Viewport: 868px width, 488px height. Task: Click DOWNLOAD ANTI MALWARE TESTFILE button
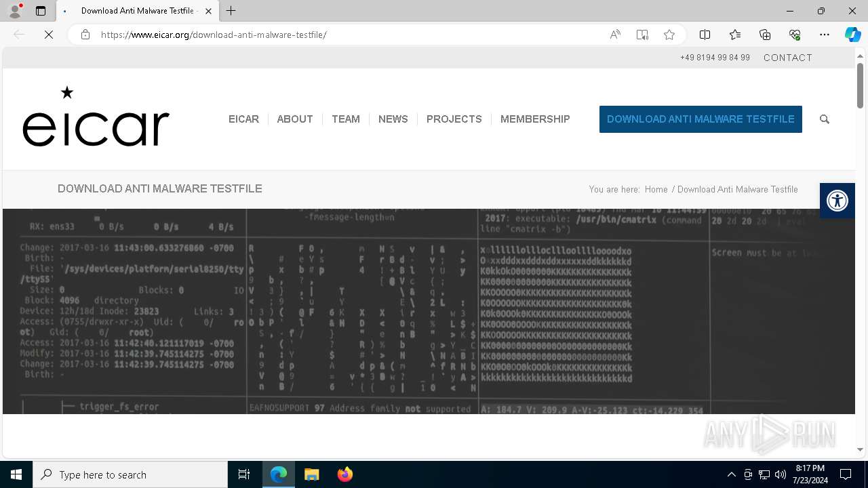point(701,119)
